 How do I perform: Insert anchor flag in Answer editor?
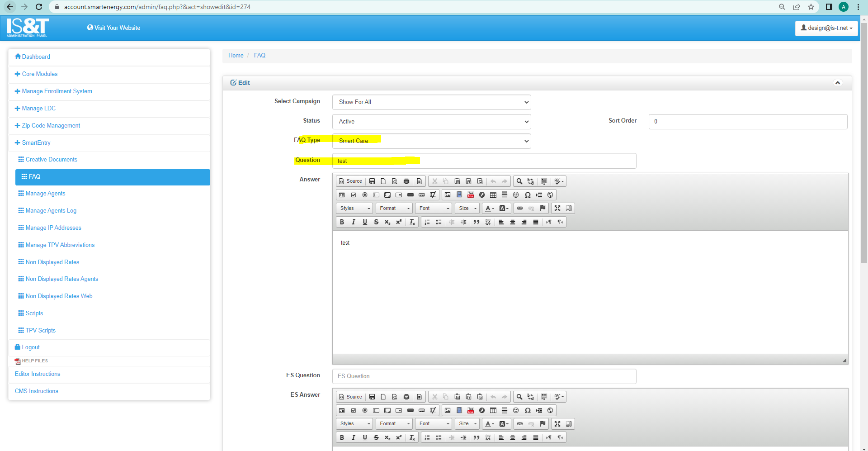click(543, 209)
